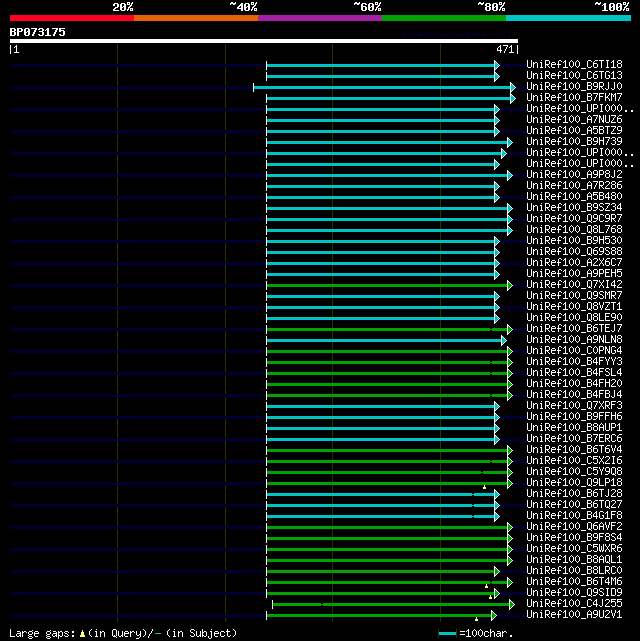Screen dimensions: 640x641
Task: Select the UniRef100_B8LRC0 label
Action: tap(574, 571)
